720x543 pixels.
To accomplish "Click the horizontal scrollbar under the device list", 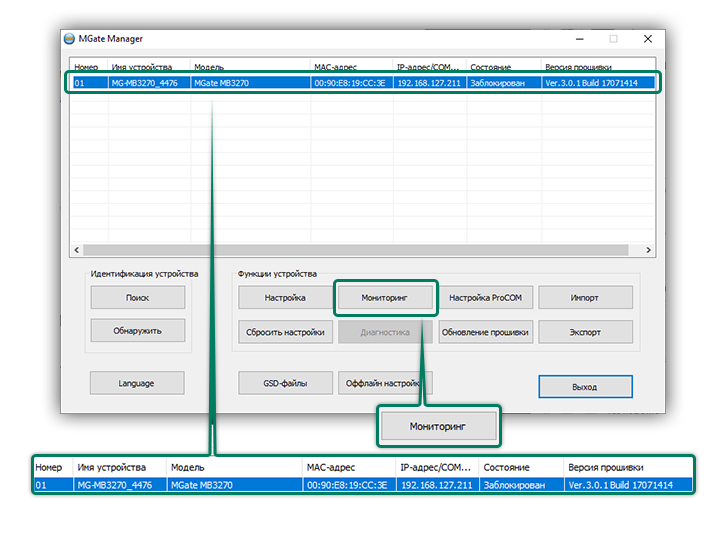I will click(360, 250).
